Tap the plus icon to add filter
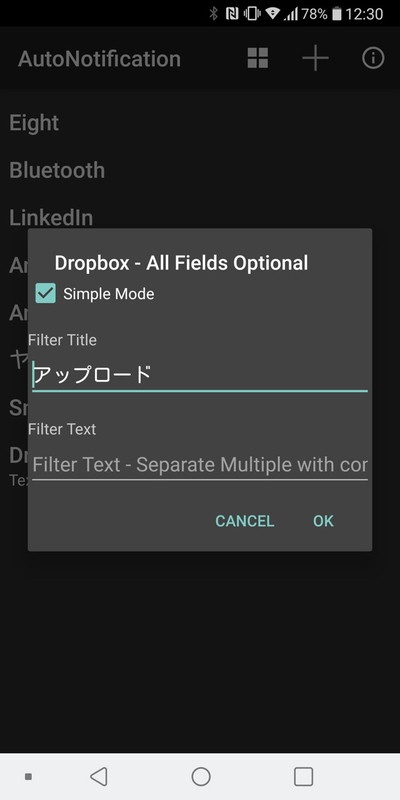Image resolution: width=400 pixels, height=800 pixels. click(x=315, y=58)
